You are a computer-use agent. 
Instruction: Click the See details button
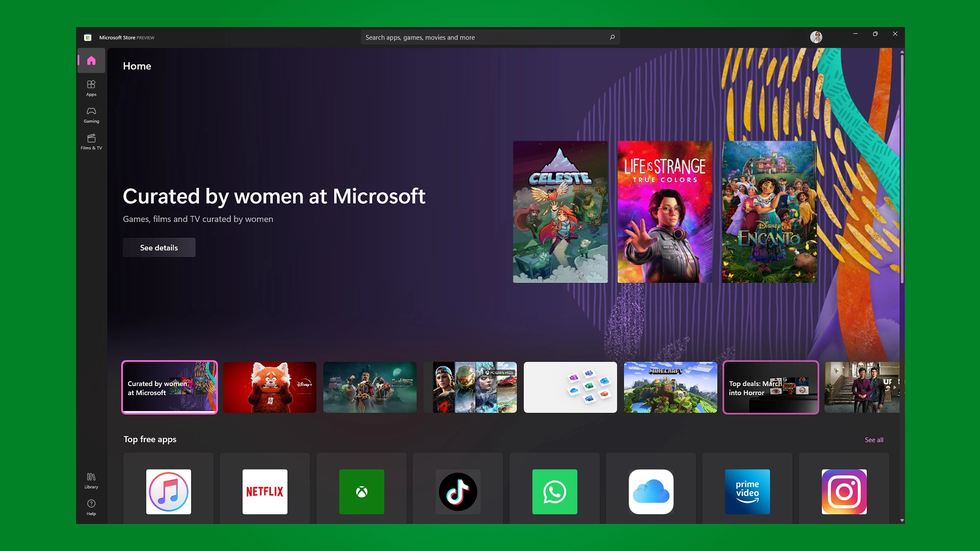click(159, 247)
